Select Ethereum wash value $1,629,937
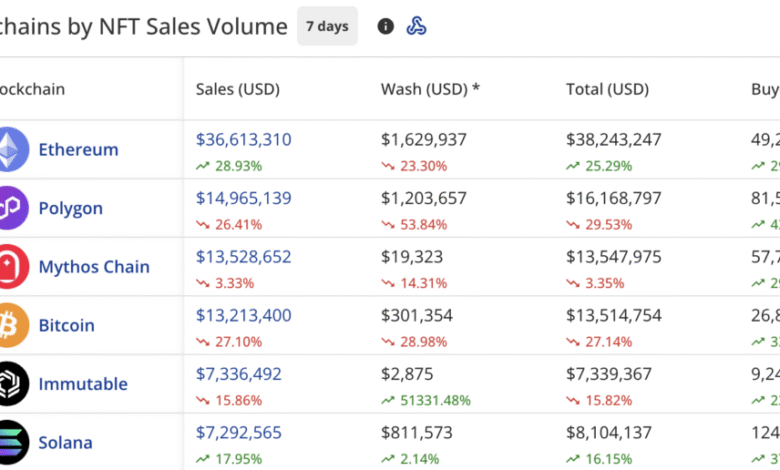 tap(424, 139)
